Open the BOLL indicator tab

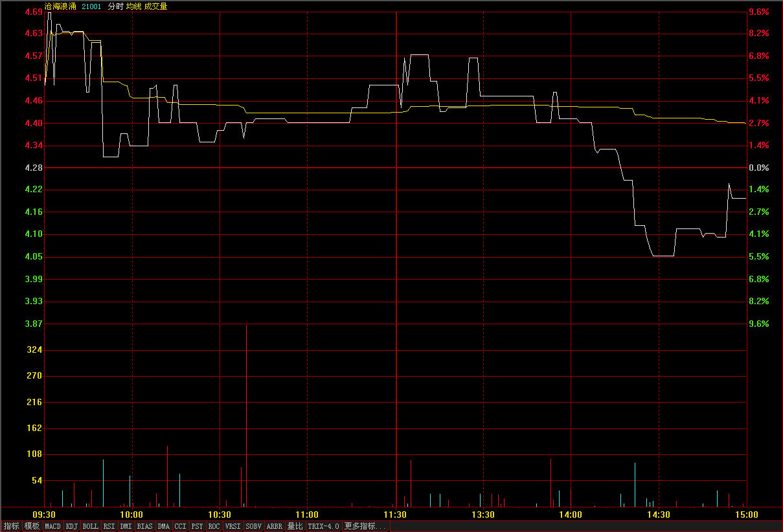tap(91, 526)
